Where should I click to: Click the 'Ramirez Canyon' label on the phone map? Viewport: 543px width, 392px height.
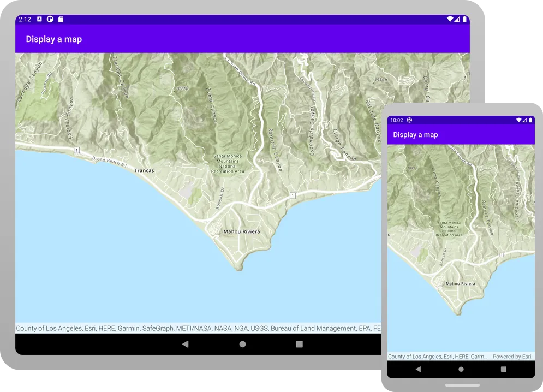pyautogui.click(x=487, y=218)
